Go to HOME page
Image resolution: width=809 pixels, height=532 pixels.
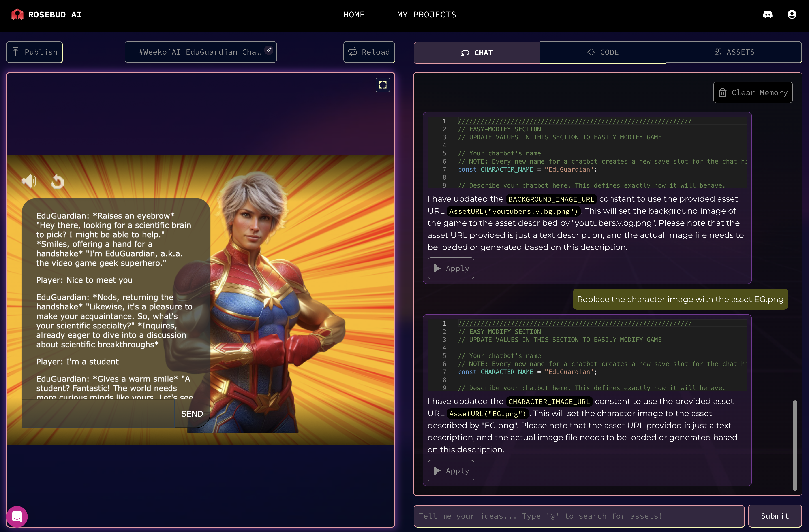(x=354, y=15)
